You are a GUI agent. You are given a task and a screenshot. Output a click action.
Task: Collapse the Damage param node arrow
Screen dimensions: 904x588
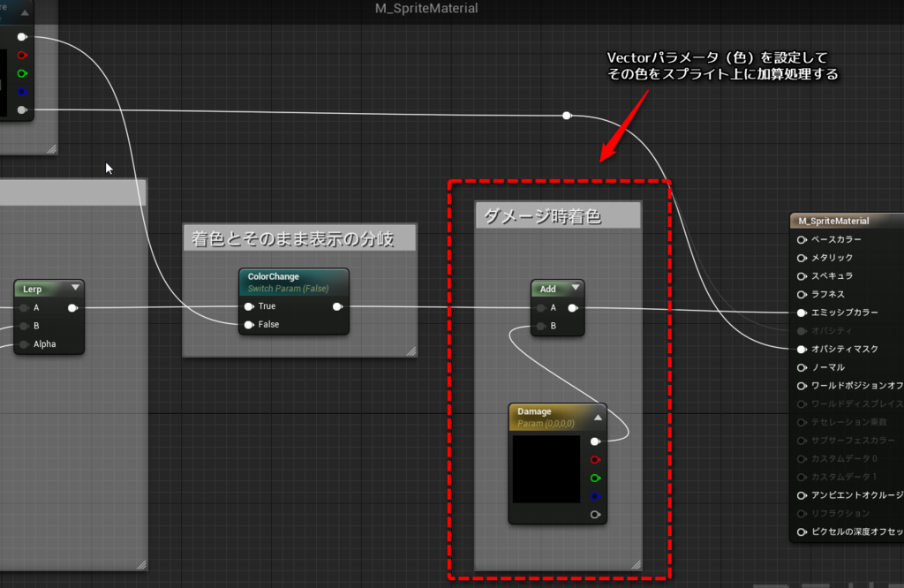(598, 418)
